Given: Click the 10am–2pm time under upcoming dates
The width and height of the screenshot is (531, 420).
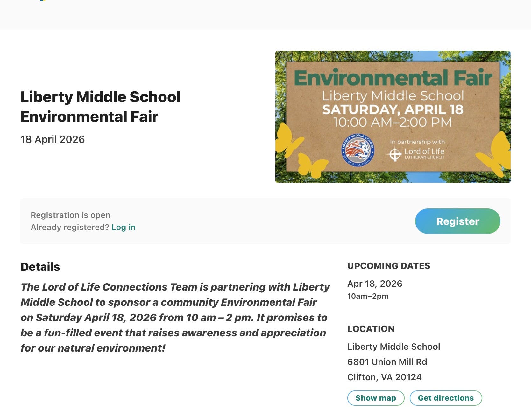Looking at the screenshot, I should point(367,296).
